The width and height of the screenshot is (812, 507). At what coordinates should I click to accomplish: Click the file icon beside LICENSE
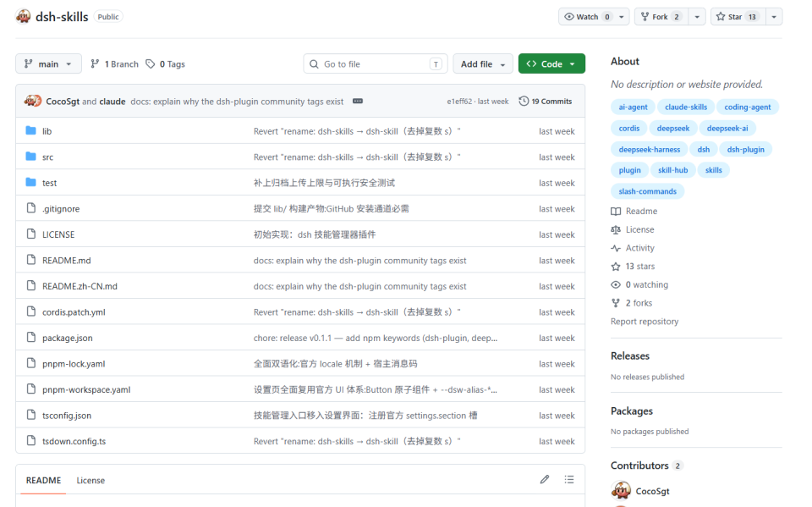coord(31,234)
